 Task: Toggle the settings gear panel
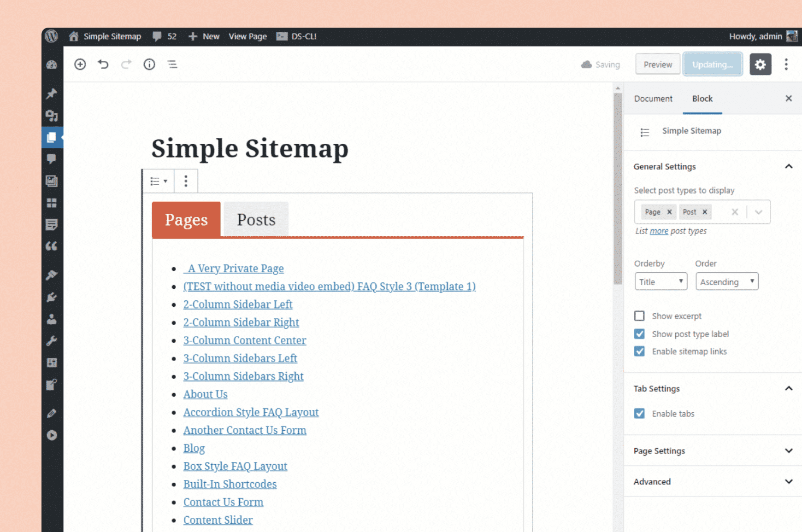coord(760,64)
